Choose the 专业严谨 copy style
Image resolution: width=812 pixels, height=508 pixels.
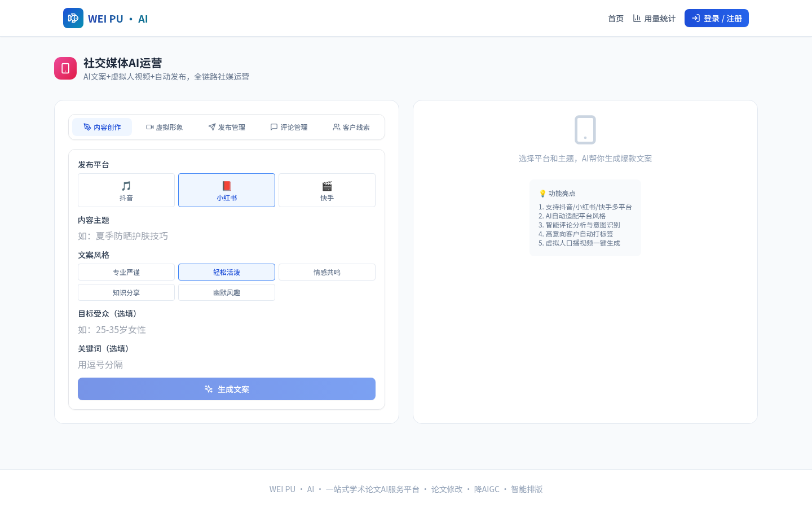pos(126,272)
